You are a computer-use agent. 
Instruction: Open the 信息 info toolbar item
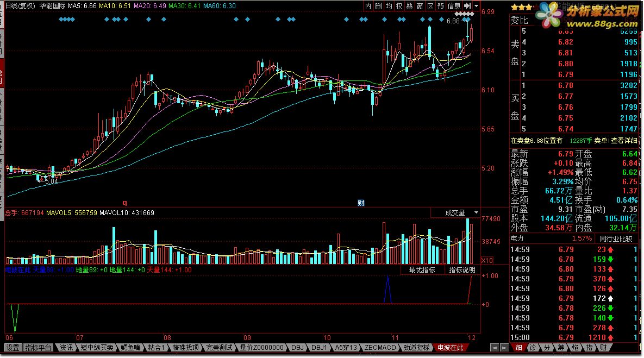pyautogui.click(x=454, y=6)
